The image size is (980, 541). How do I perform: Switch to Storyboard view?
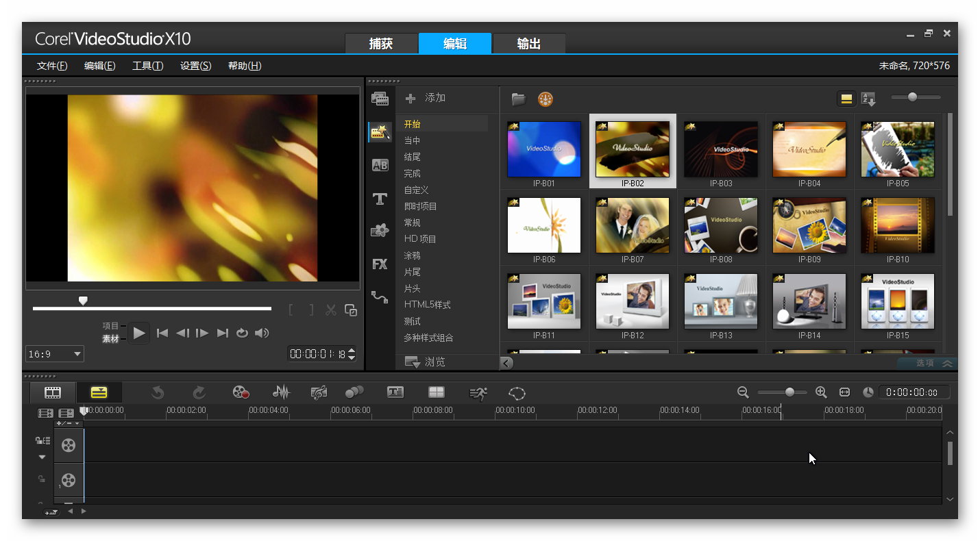coord(53,392)
